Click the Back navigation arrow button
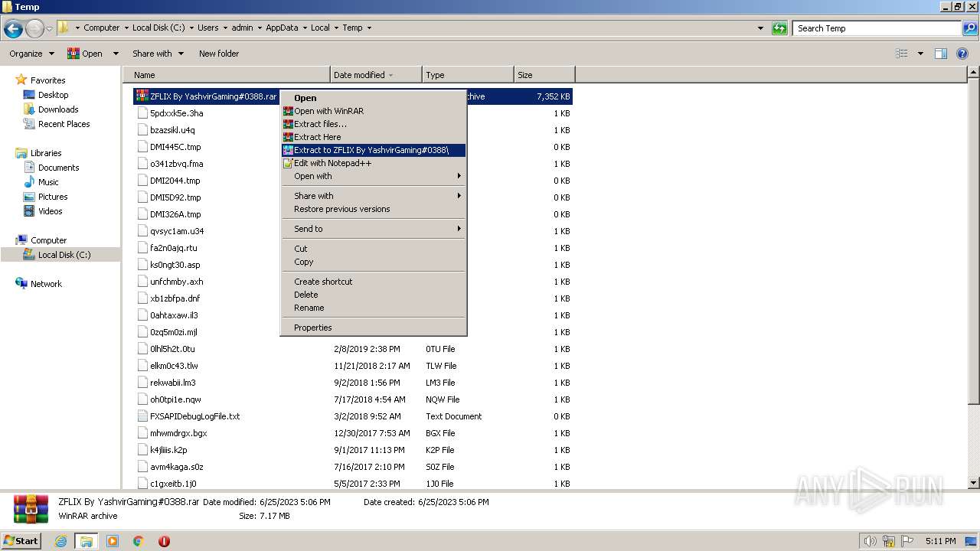Image resolution: width=980 pixels, height=551 pixels. 13,29
